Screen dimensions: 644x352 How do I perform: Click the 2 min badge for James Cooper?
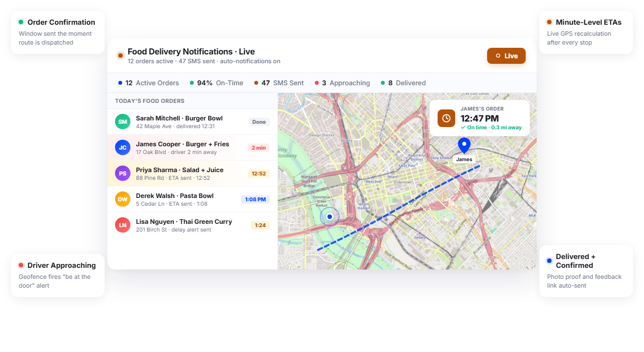coord(258,148)
